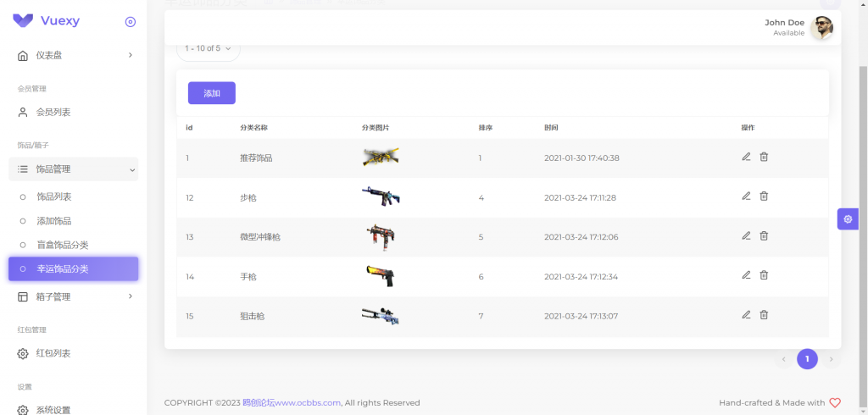This screenshot has width=868, height=415.
Task: Click the 推荐饰品 category image
Action: click(381, 158)
